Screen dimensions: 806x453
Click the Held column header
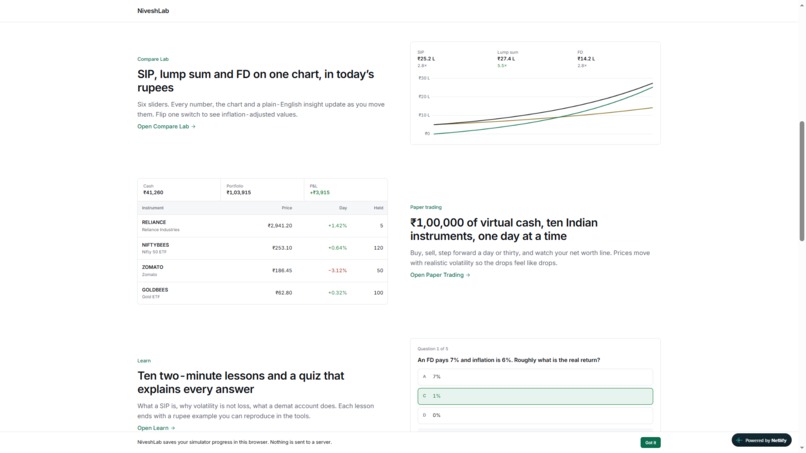click(x=378, y=208)
